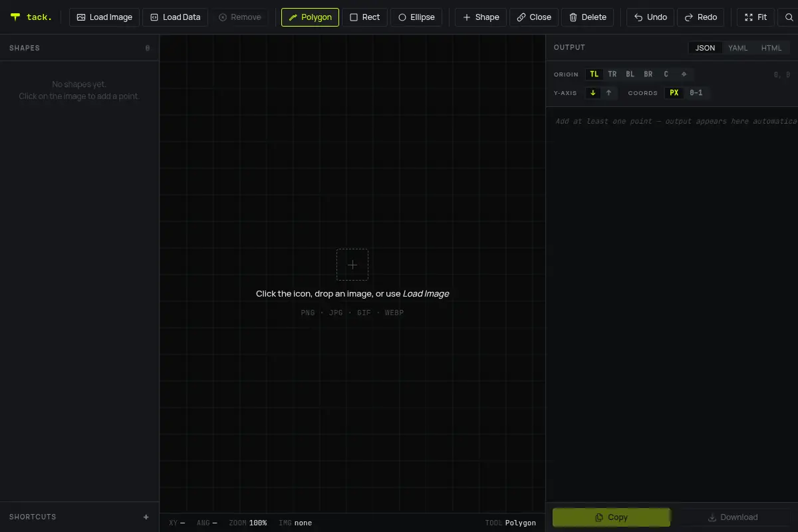Copy the output
The image size is (798, 532).
tap(611, 517)
